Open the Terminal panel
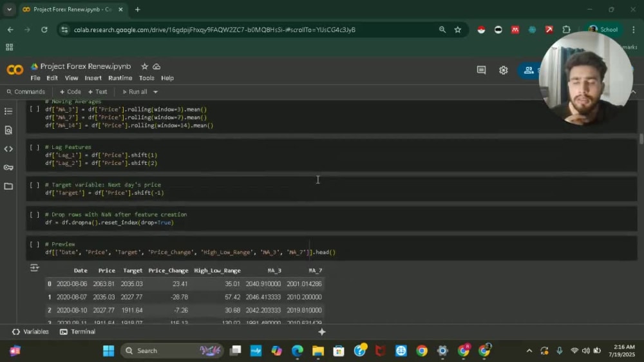Screen dimensions: 644x362 tap(78, 332)
